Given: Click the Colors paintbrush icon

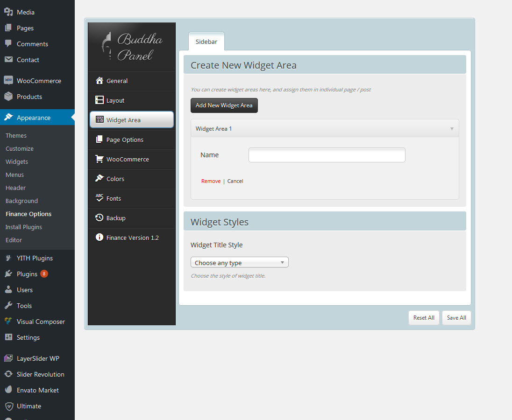Looking at the screenshot, I should click(99, 179).
